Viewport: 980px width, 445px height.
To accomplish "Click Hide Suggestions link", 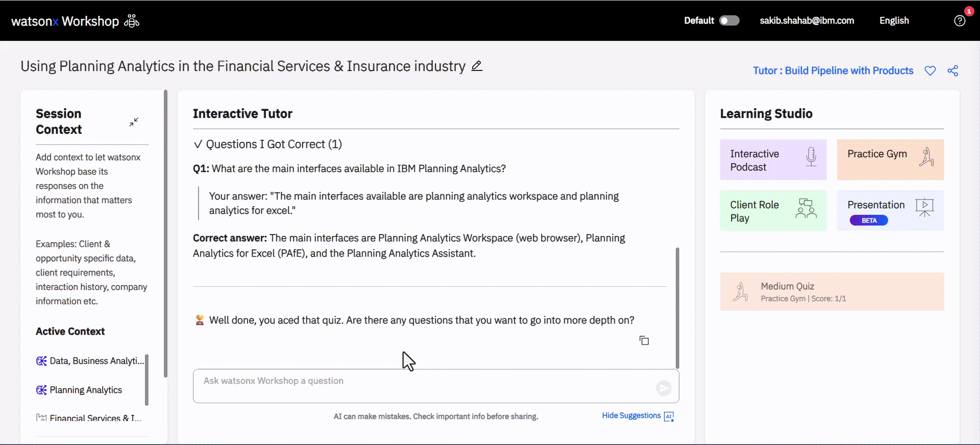I will pos(631,415).
